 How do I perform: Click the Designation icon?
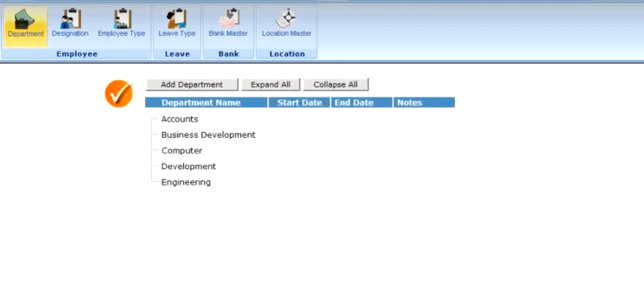70,24
